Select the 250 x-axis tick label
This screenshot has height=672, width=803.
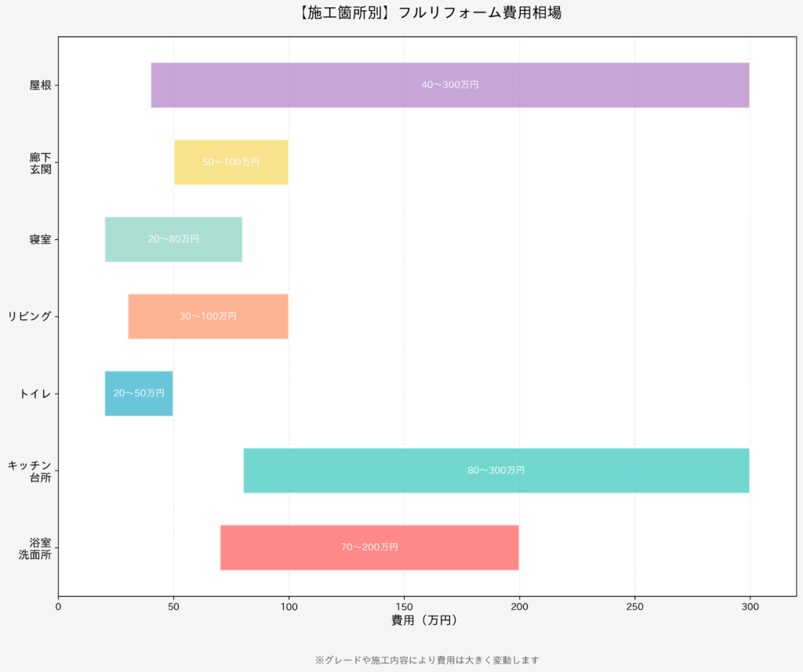click(x=634, y=605)
